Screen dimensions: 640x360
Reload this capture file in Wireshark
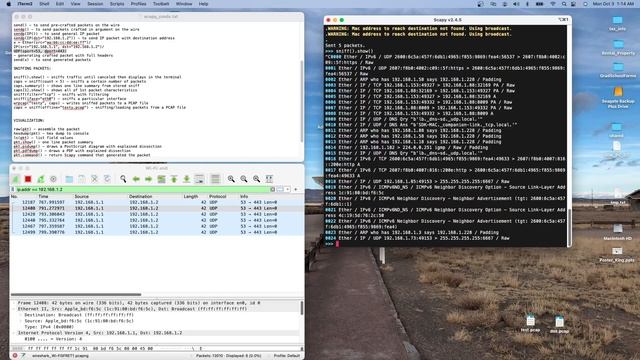coord(107,179)
